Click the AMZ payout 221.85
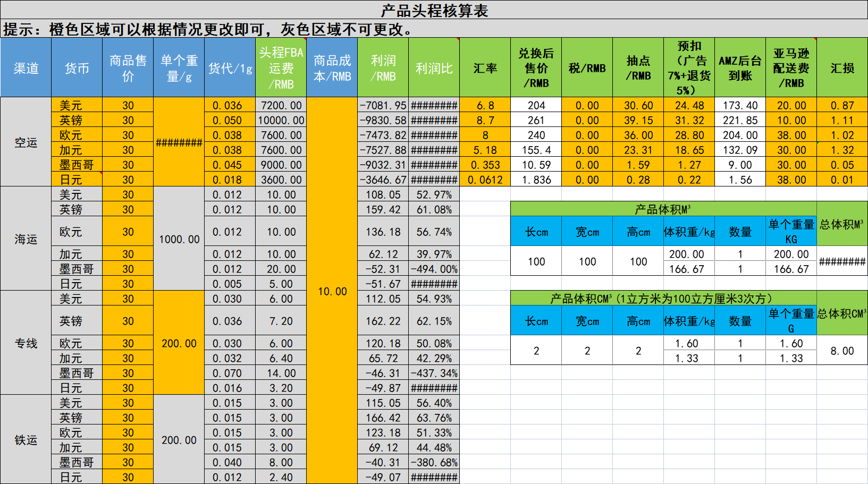The image size is (868, 484). (740, 120)
